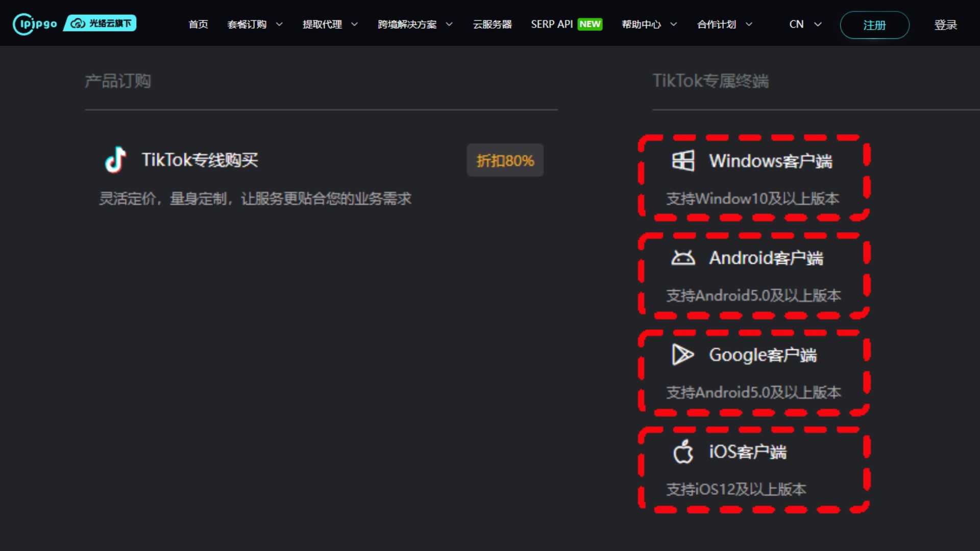Open the CN language selector
Screen dimensions: 980x551
pyautogui.click(x=796, y=24)
